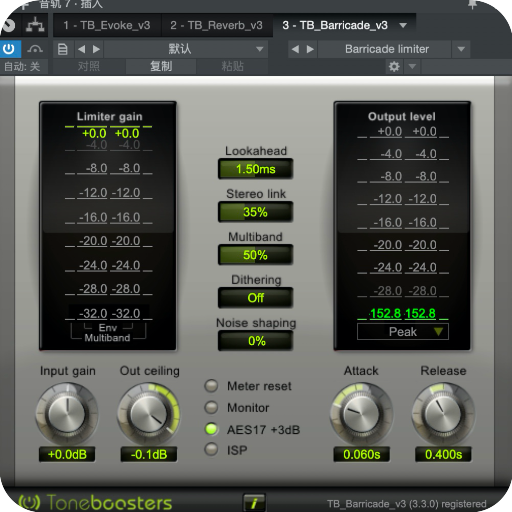This screenshot has height=512, width=512.
Task: Click the 152.8 output peak readout
Action: (x=403, y=313)
